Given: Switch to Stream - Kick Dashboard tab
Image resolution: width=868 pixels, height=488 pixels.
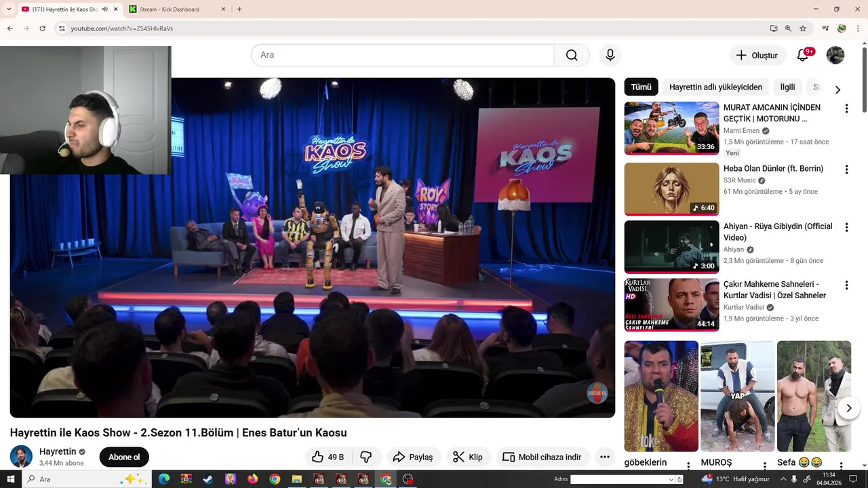Looking at the screenshot, I should click(176, 9).
